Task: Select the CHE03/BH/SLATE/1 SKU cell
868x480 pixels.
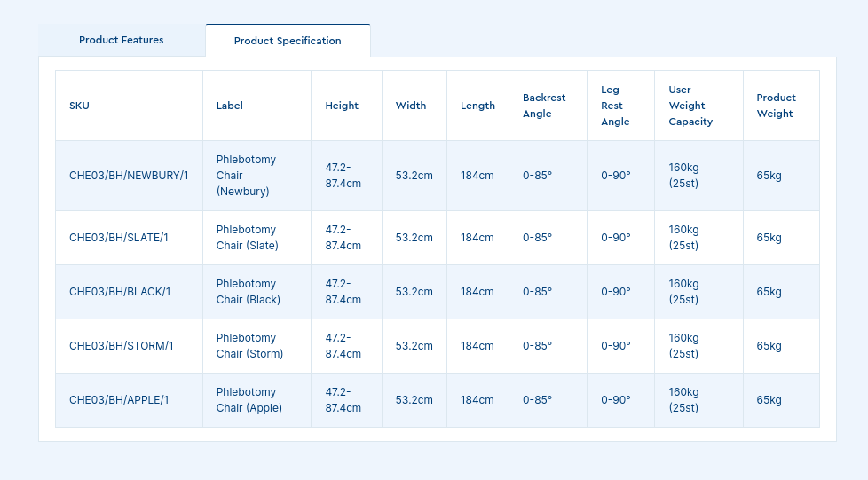Action: 119,238
